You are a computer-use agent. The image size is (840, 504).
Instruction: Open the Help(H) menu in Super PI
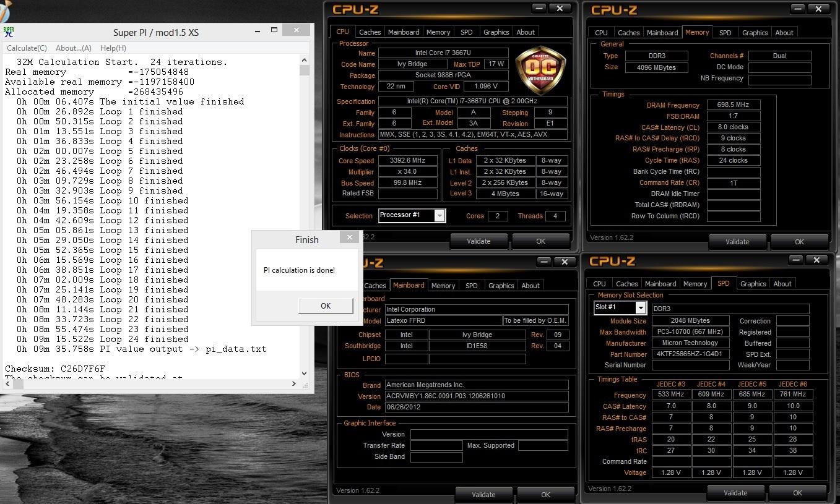click(x=113, y=48)
